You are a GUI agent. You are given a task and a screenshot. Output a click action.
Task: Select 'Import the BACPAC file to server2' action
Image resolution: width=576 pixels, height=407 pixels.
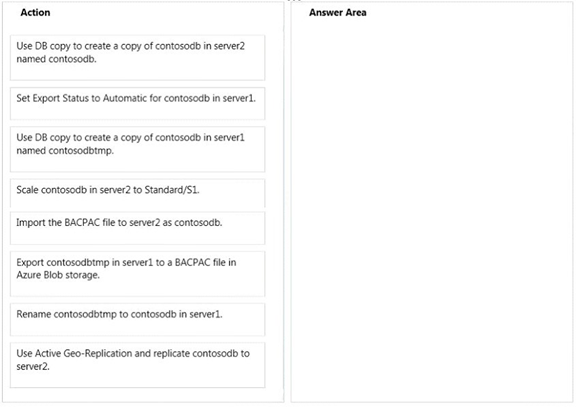click(x=137, y=228)
